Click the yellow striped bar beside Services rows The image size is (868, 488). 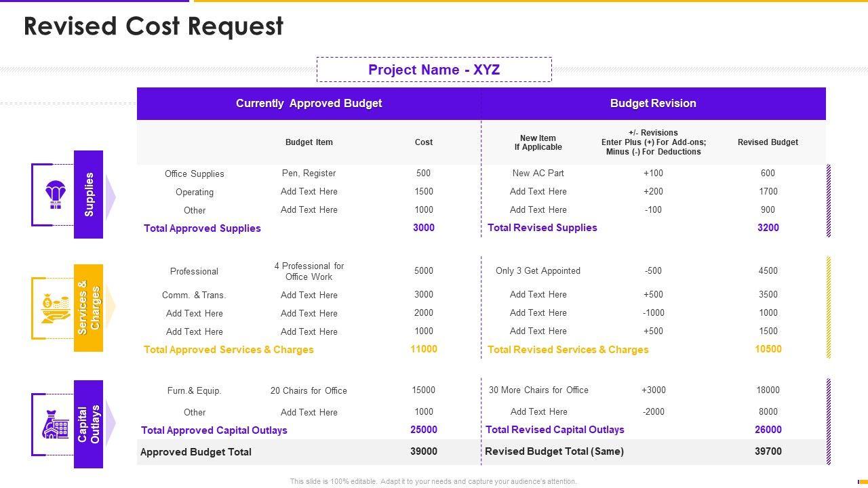click(x=828, y=307)
